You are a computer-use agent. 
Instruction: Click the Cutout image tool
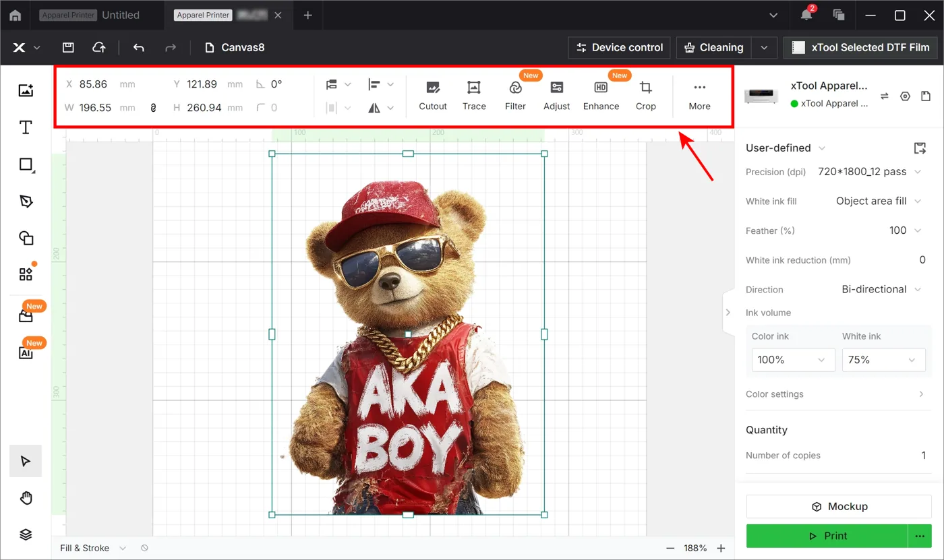433,96
